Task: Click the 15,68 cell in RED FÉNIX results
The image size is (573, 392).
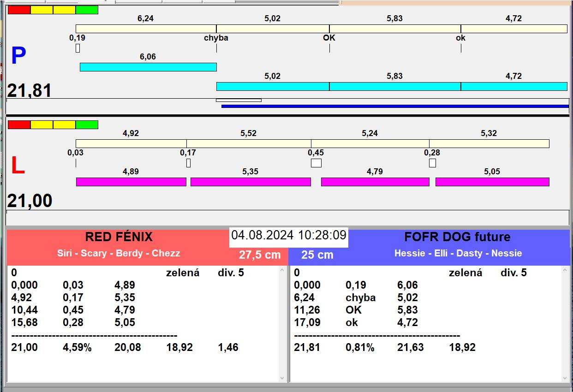Action: coord(24,323)
